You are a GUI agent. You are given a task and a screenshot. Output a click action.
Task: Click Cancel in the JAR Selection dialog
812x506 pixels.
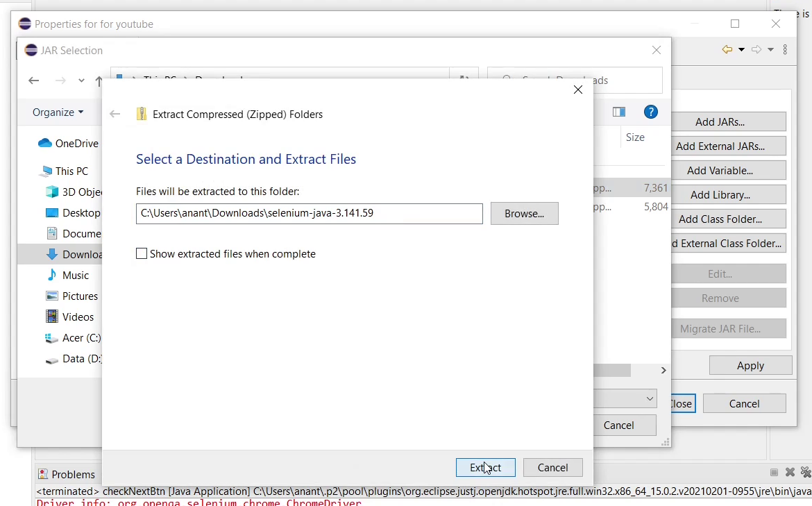(x=625, y=425)
